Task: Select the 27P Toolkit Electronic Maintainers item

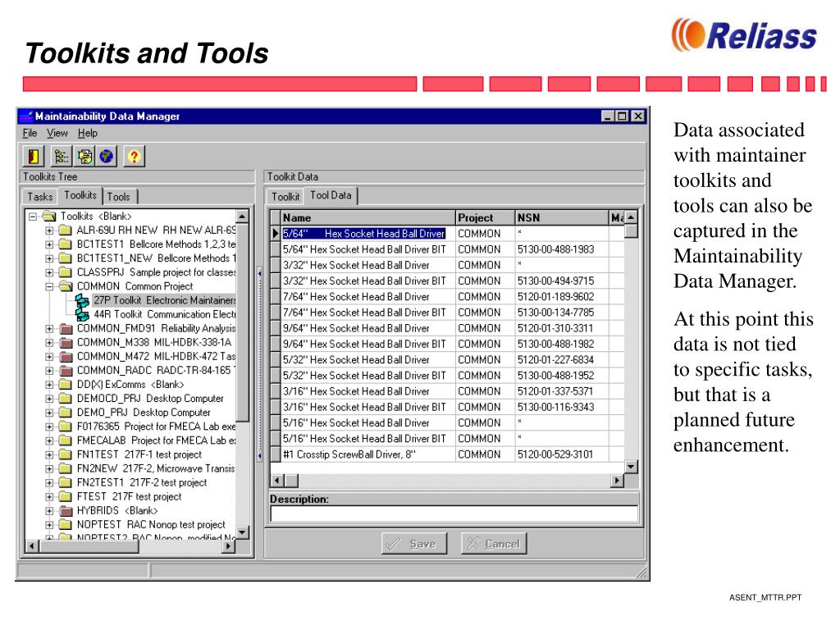Action: [x=164, y=300]
